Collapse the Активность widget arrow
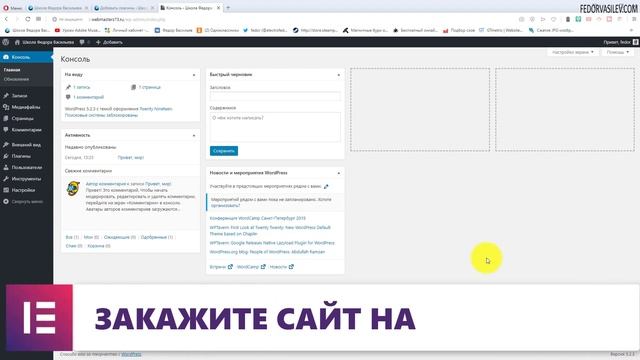The width and height of the screenshot is (640, 360). coord(194,136)
